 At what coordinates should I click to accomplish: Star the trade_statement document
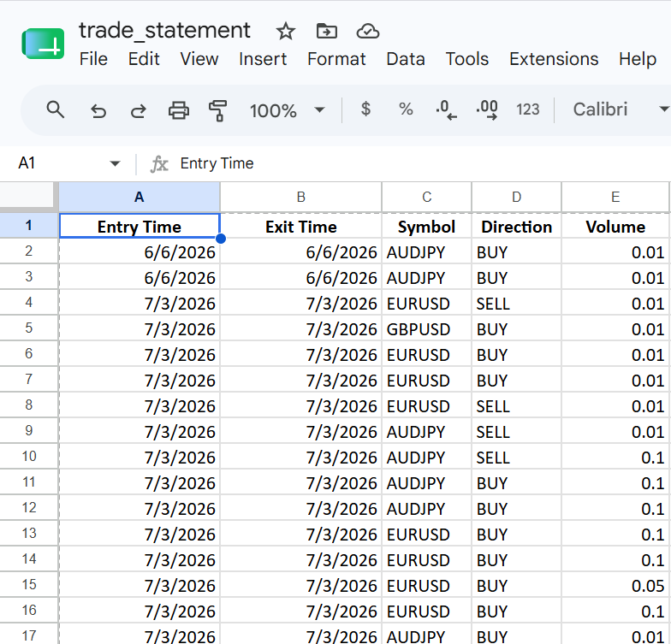coord(286,31)
